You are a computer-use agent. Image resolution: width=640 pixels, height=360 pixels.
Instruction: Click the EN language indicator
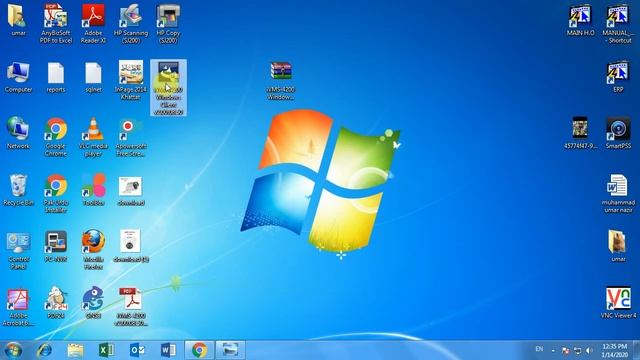click(539, 349)
